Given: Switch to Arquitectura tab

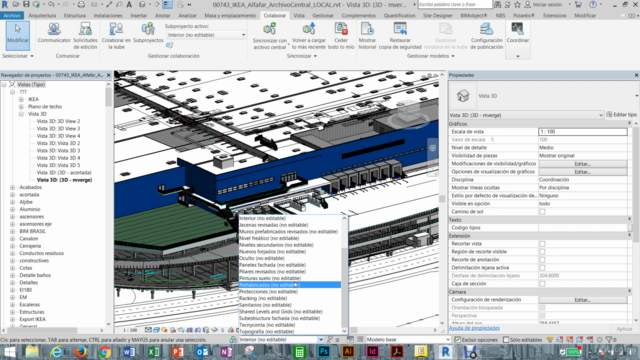Looking at the screenshot, I should pyautogui.click(x=42, y=16).
